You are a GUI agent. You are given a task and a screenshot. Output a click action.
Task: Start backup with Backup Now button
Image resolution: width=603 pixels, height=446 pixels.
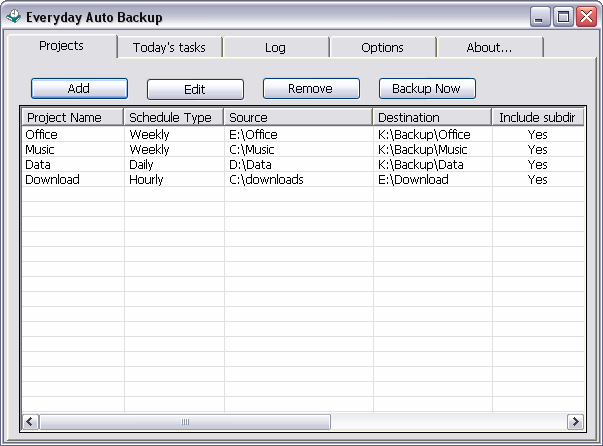[x=427, y=89]
